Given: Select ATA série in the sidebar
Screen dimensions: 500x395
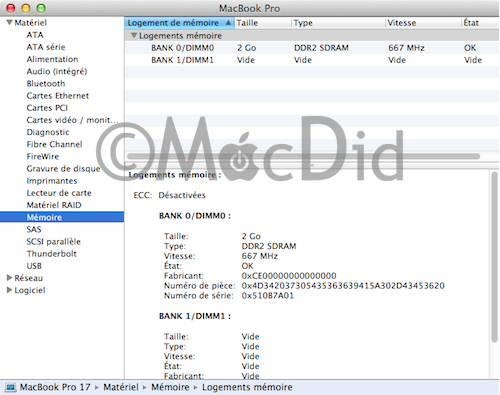Looking at the screenshot, I should (x=46, y=47).
